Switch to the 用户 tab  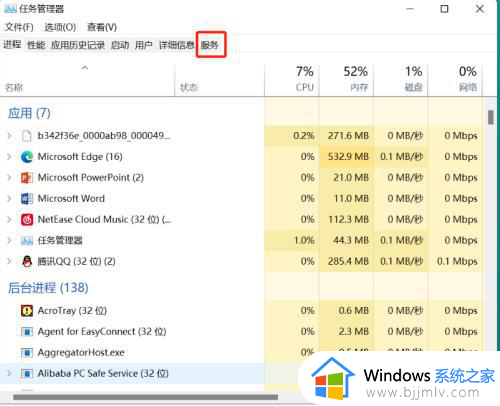(144, 45)
